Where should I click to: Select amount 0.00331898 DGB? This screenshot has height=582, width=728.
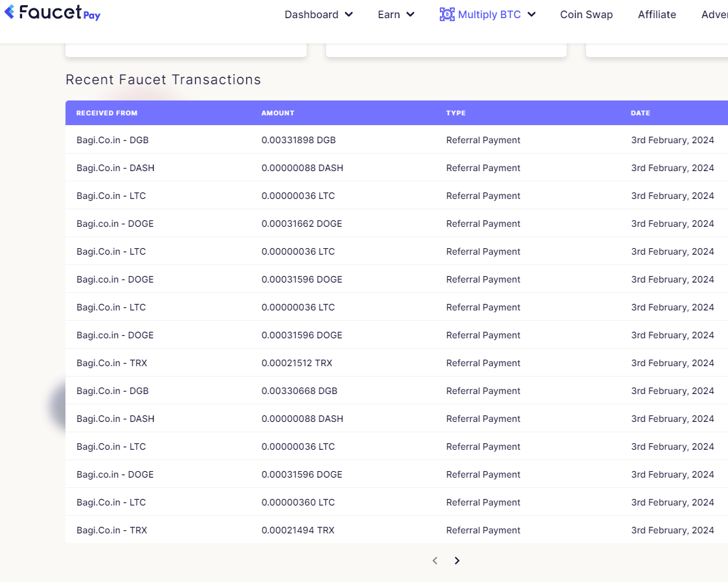click(299, 140)
